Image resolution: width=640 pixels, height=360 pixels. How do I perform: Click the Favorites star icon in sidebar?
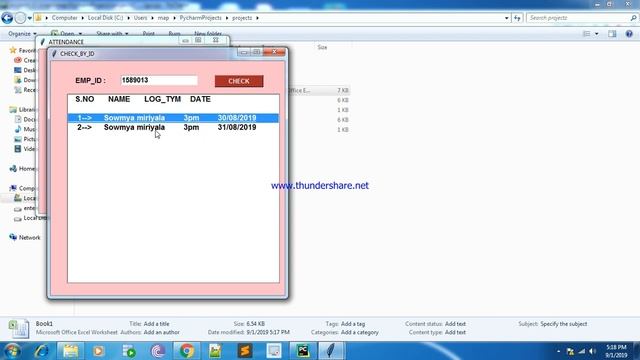coord(13,50)
